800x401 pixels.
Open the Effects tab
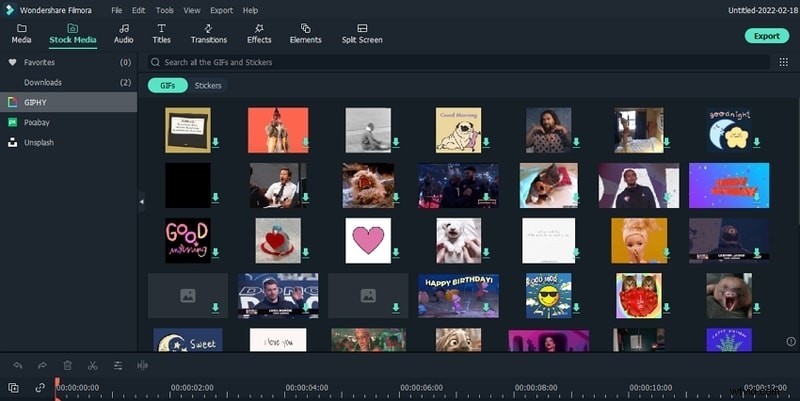pos(259,34)
